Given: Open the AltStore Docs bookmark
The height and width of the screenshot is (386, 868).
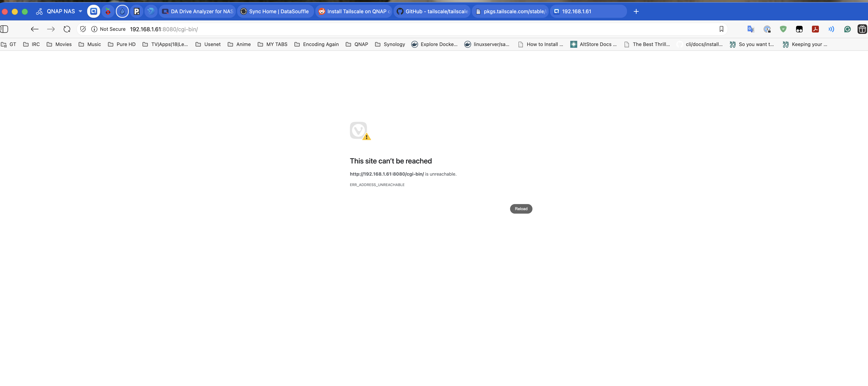Looking at the screenshot, I should tap(593, 45).
